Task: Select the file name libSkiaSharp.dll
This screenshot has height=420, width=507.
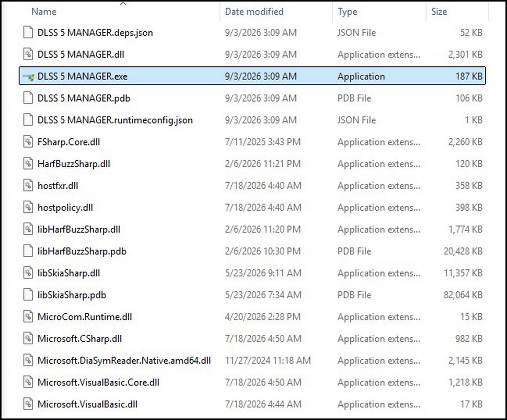Action: point(69,273)
